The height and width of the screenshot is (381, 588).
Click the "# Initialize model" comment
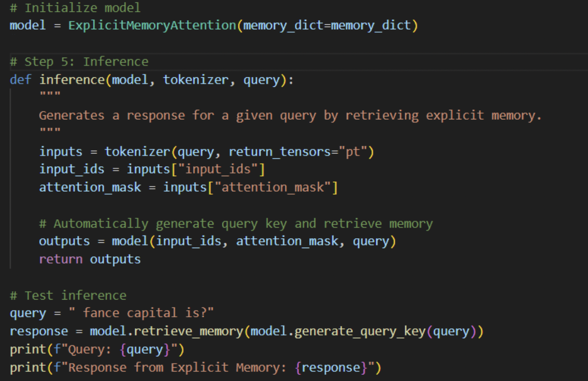click(x=75, y=8)
